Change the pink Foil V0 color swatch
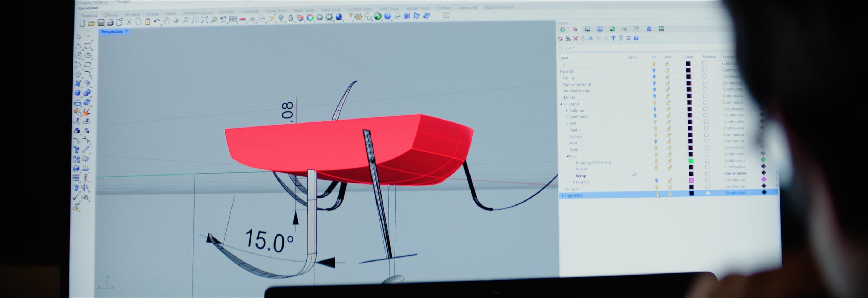 [x=691, y=180]
